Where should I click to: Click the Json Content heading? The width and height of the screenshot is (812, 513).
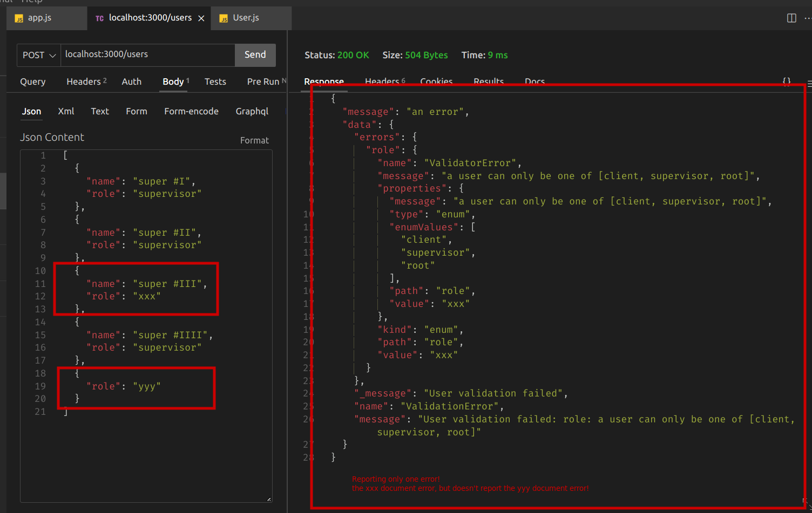pos(52,137)
